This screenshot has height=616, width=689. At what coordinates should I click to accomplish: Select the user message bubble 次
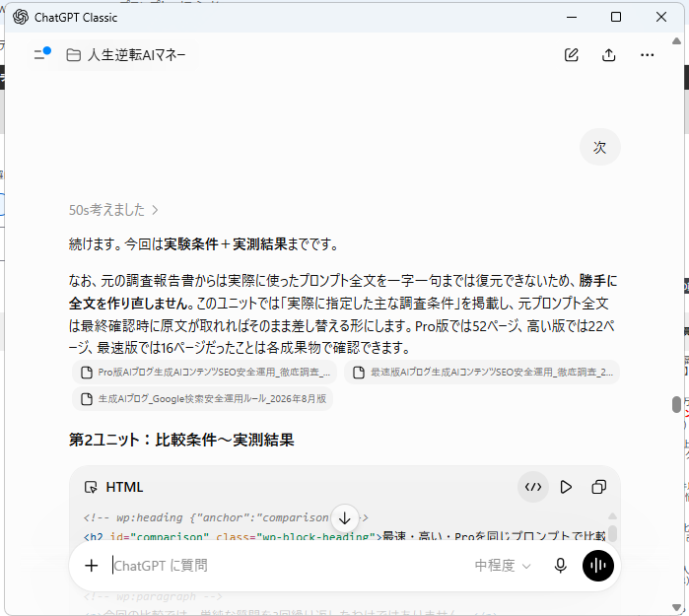[x=600, y=147]
